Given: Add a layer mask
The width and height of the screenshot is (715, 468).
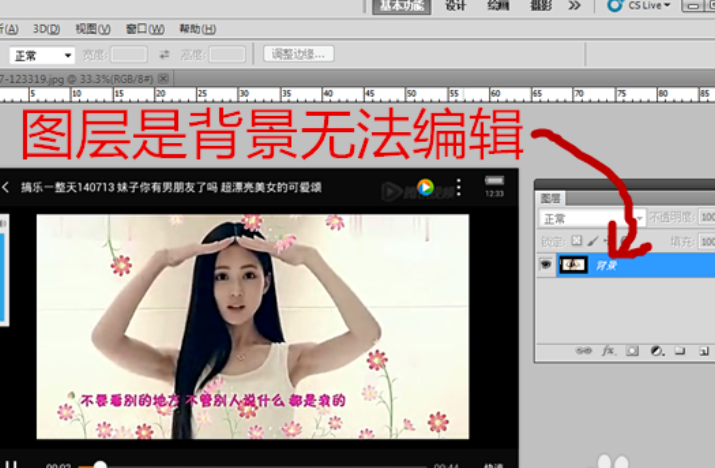Looking at the screenshot, I should [632, 351].
